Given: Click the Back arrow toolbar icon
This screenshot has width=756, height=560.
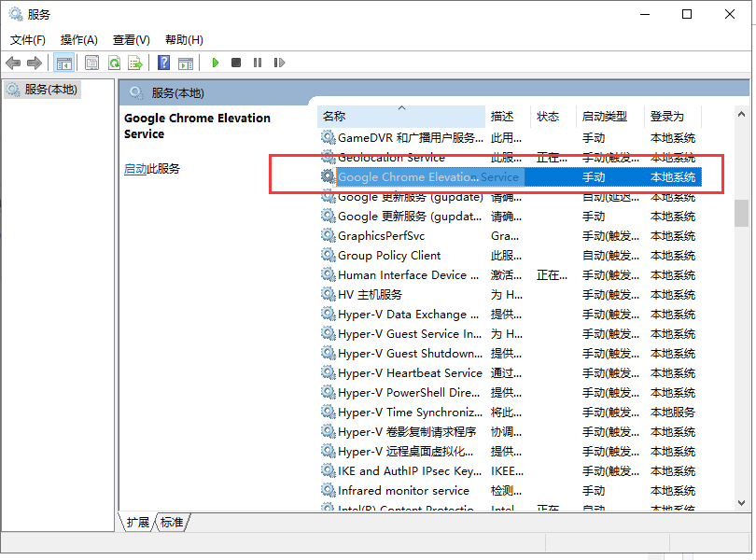Looking at the screenshot, I should coord(13,63).
